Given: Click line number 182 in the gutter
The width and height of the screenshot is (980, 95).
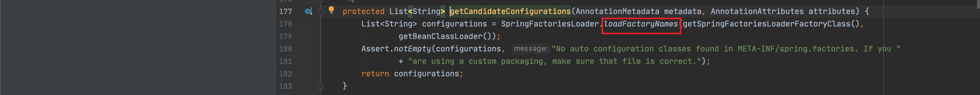Looking at the screenshot, I should click(x=285, y=74).
